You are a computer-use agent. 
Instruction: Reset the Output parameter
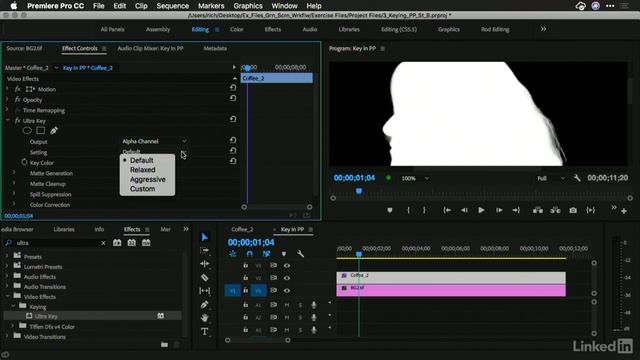tap(233, 140)
